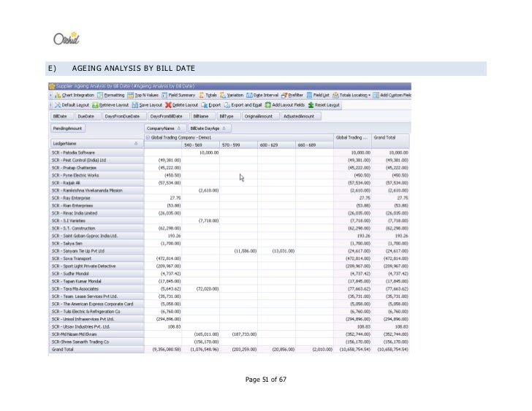Click Reset Layout

point(324,105)
